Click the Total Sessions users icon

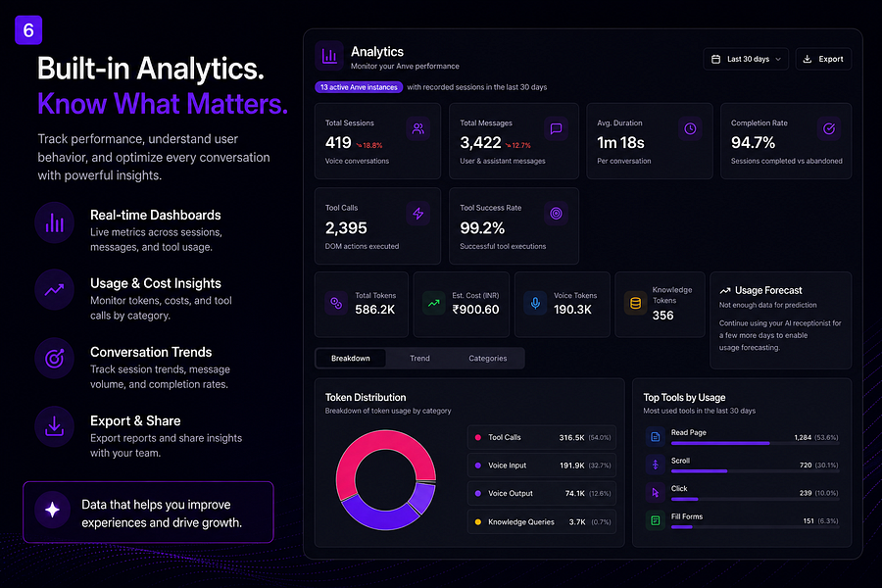417,128
